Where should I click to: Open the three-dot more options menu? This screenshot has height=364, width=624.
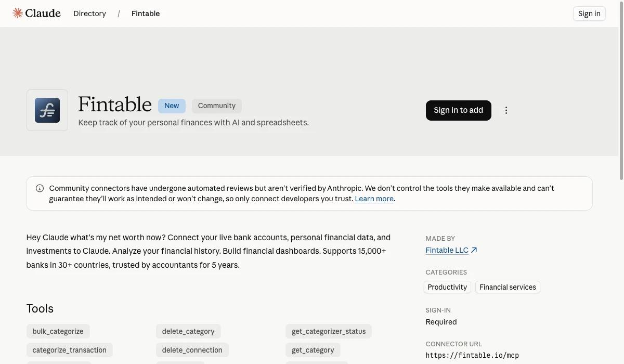506,110
